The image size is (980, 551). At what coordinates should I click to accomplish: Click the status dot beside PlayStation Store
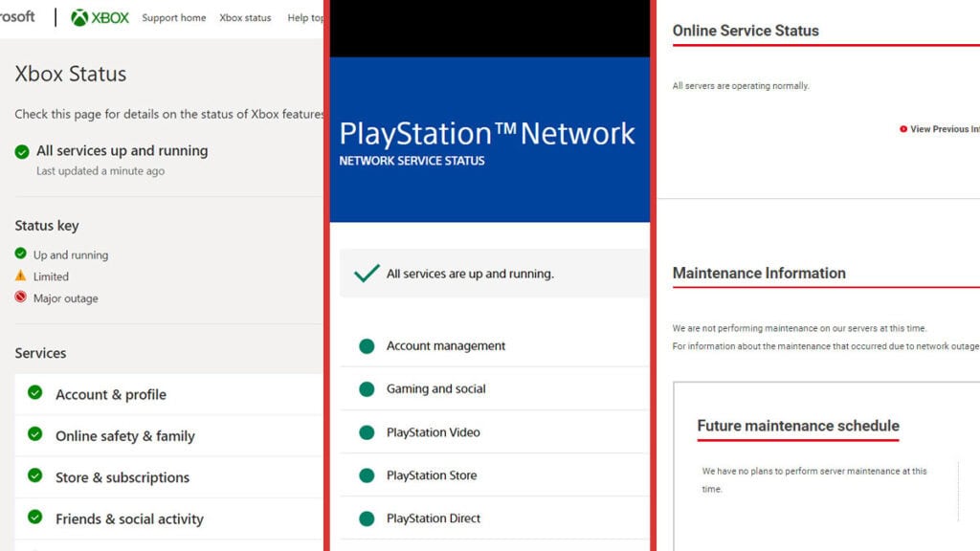(x=367, y=474)
